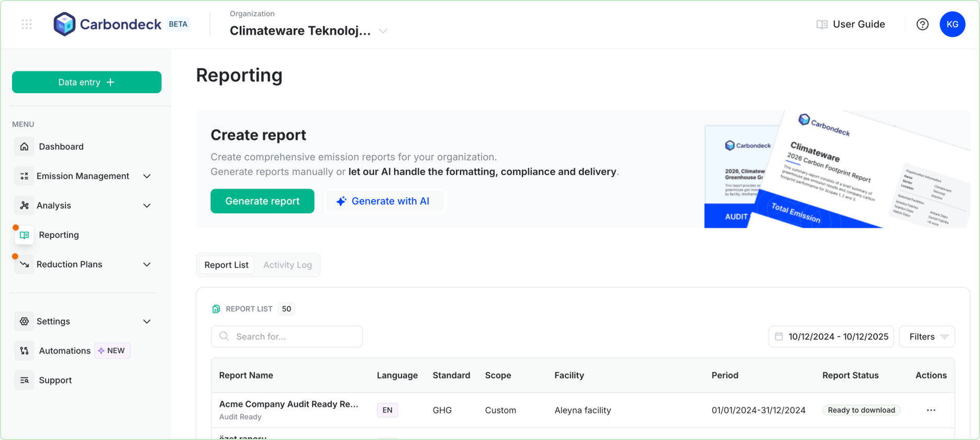Click the REPORT LIST document icon
980x440 pixels.
pyautogui.click(x=216, y=309)
